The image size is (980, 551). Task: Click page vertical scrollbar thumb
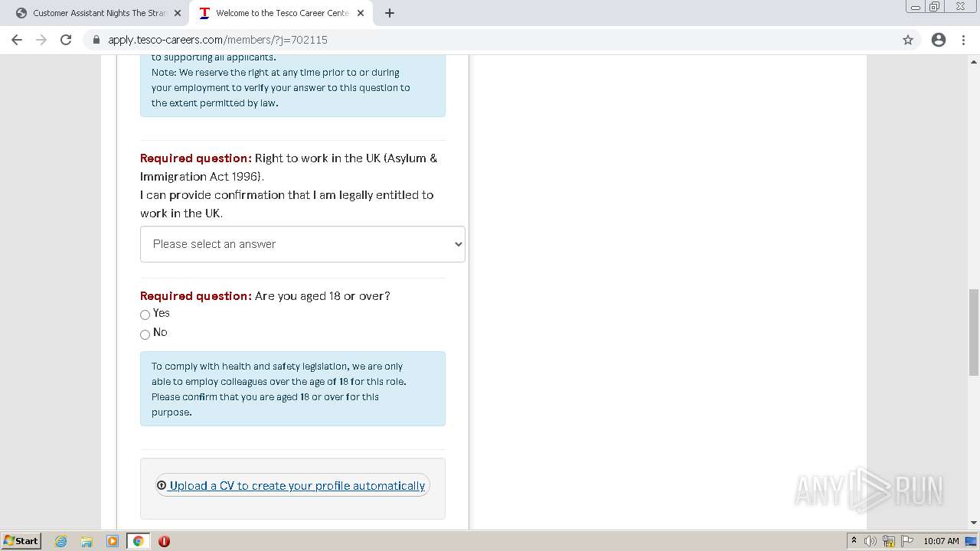click(974, 332)
